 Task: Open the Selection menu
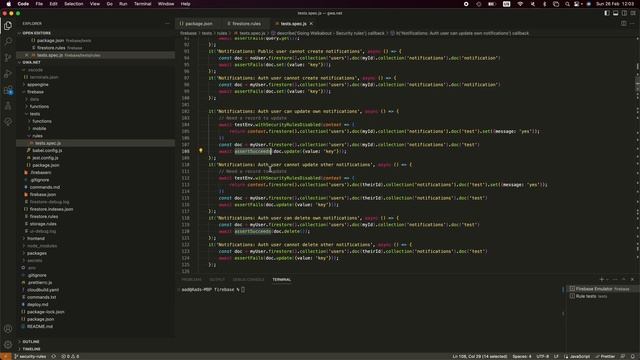tap(73, 4)
